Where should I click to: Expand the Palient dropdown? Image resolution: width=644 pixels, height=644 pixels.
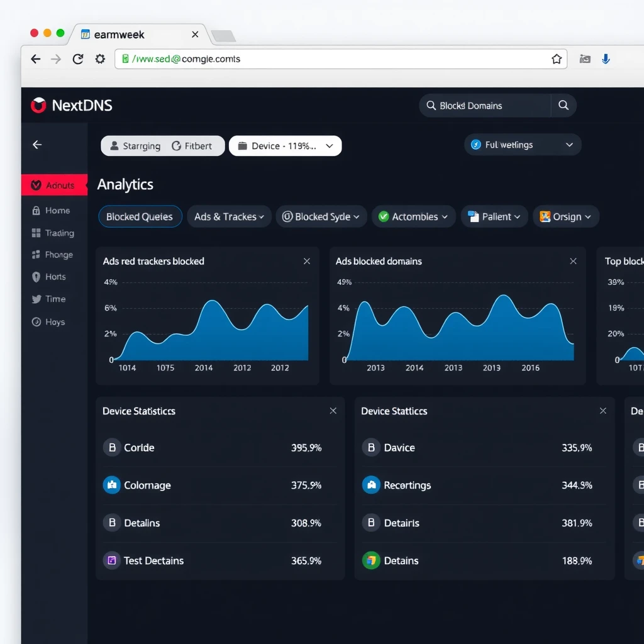(494, 216)
